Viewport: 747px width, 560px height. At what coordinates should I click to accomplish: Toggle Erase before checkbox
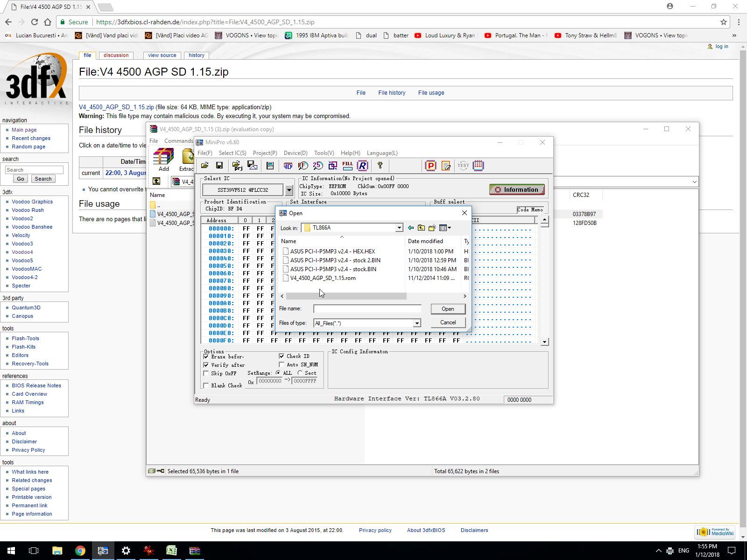tap(206, 357)
